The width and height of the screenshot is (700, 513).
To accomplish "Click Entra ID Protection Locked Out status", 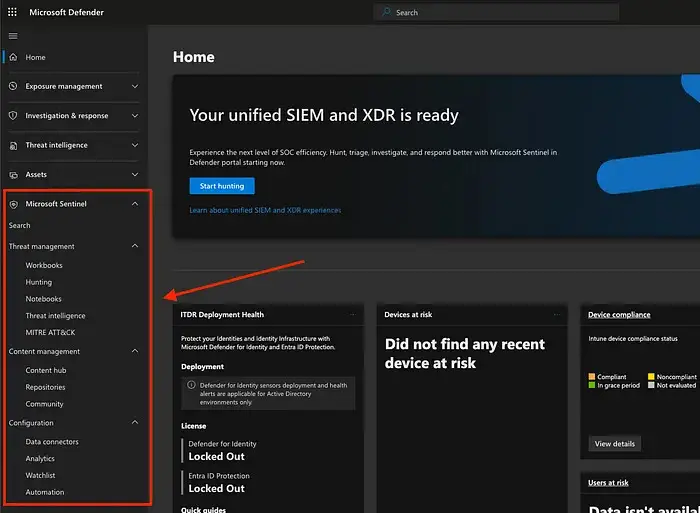I will pos(217,488).
